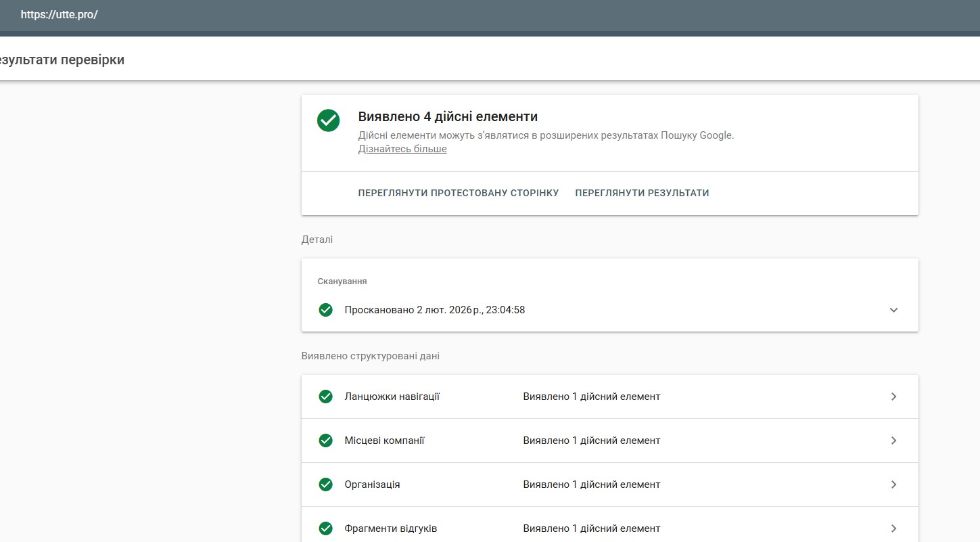Click the right chevron in Організація row
Screen dimensions: 980x542
[893, 484]
